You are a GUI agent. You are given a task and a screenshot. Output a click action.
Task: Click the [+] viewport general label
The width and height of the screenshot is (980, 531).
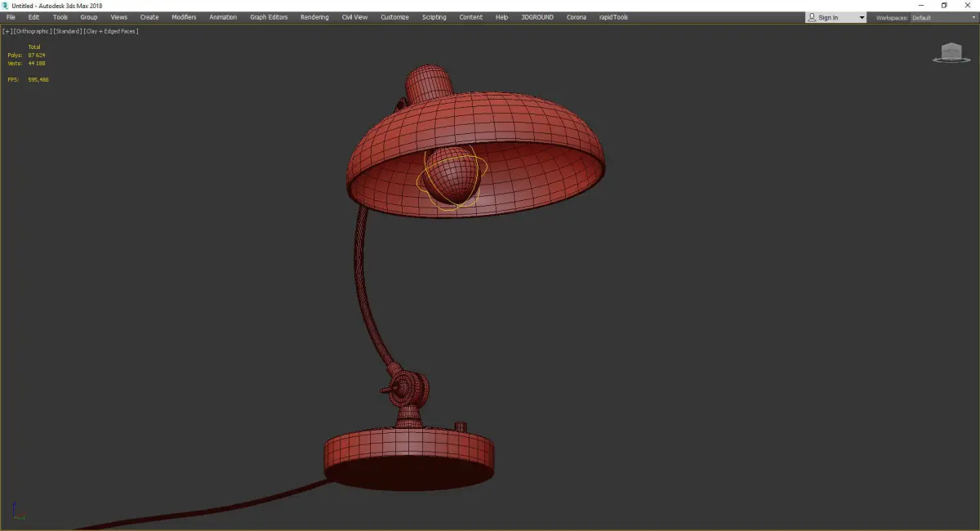coord(7,31)
